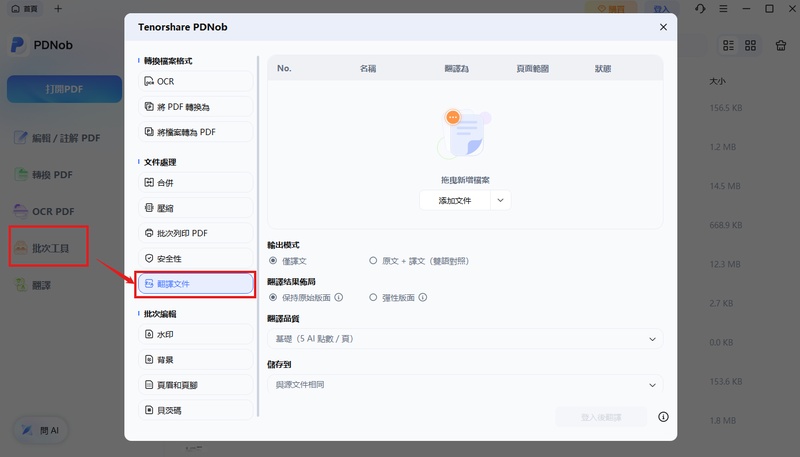The height and width of the screenshot is (457, 800).
Task: Click the login-to-translate button
Action: click(601, 417)
